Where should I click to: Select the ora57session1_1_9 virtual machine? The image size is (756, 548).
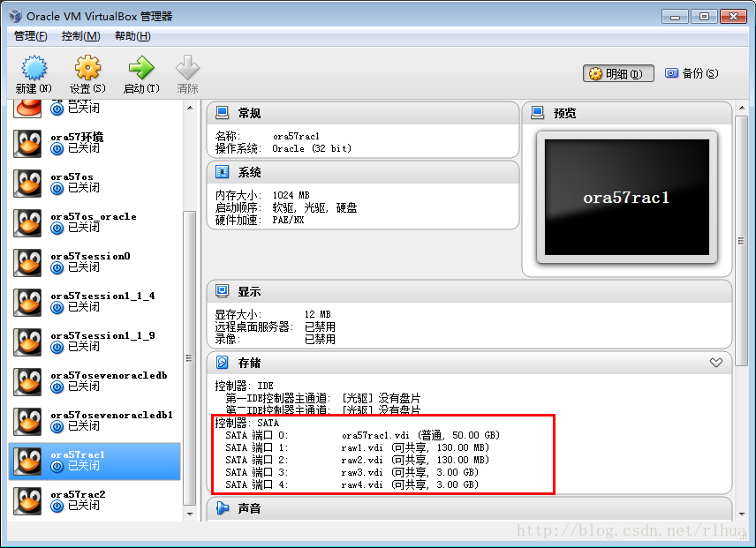tap(95, 342)
